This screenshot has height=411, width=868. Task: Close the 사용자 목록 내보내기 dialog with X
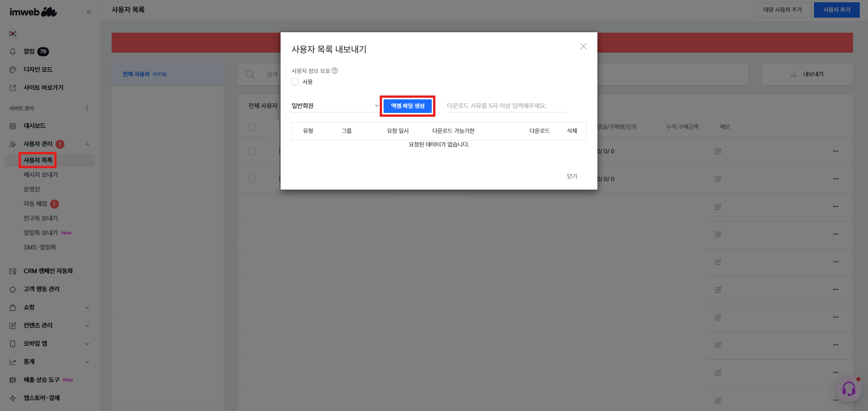click(x=583, y=46)
